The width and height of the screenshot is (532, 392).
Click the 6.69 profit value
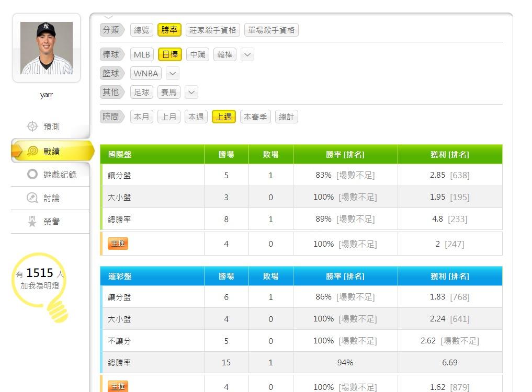tap(449, 363)
